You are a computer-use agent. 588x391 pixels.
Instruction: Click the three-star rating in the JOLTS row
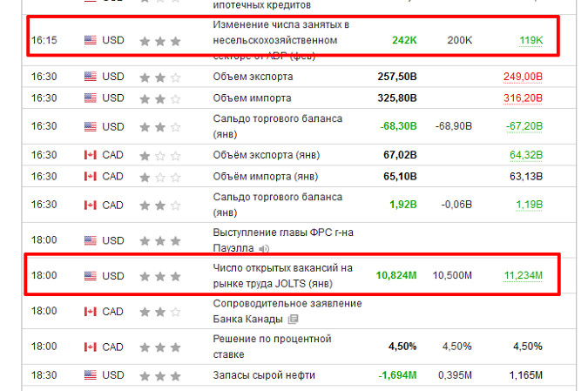click(160, 276)
